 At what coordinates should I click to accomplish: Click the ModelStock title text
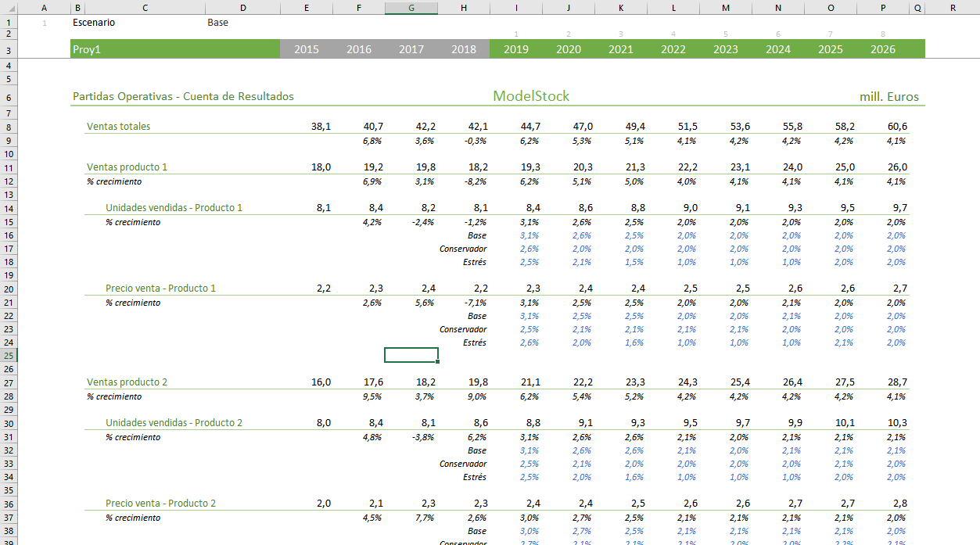(531, 96)
